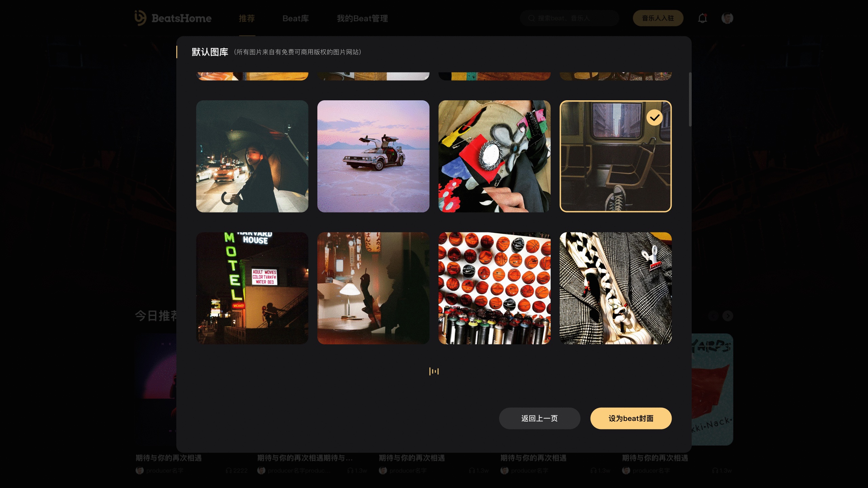868x488 pixels.
Task: Click the previous carousel arrow
Action: pyautogui.click(x=713, y=316)
